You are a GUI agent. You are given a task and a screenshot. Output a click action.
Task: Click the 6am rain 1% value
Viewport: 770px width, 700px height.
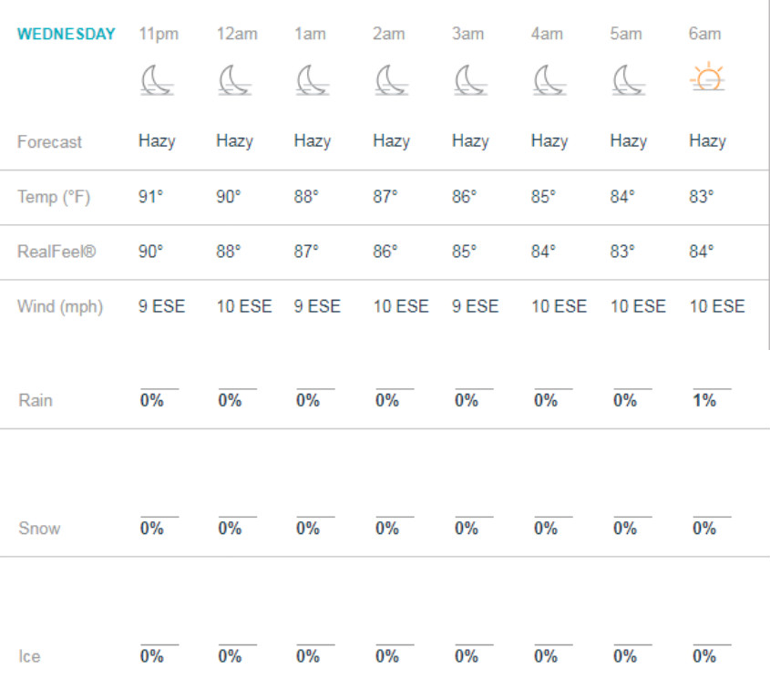click(x=704, y=400)
